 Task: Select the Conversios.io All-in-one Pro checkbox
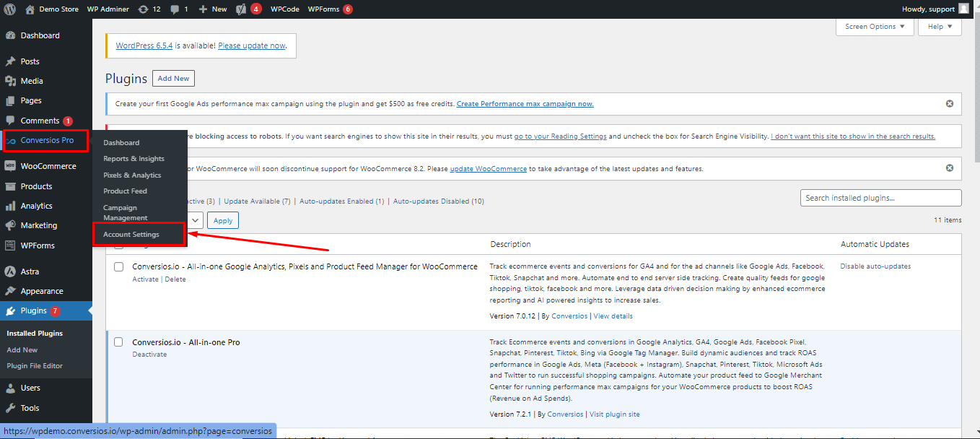[119, 342]
